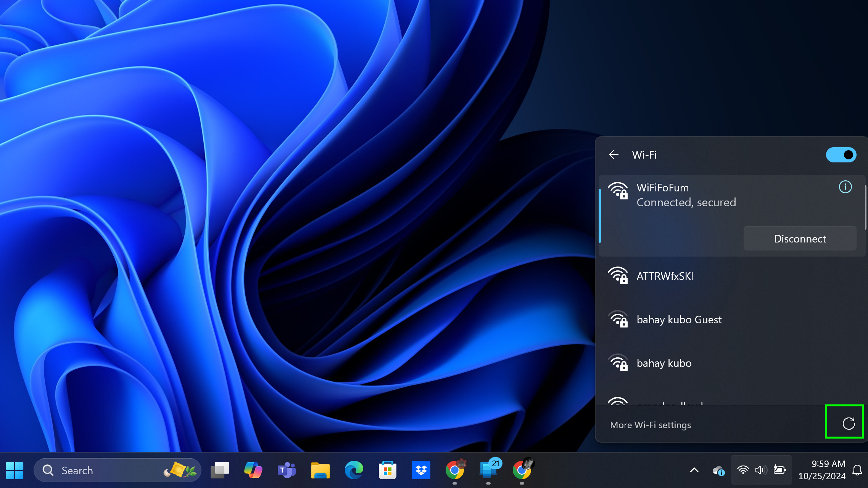Viewport: 868px width, 488px height.
Task: Turn off the Wi-Fi toggle switch
Action: tap(841, 155)
